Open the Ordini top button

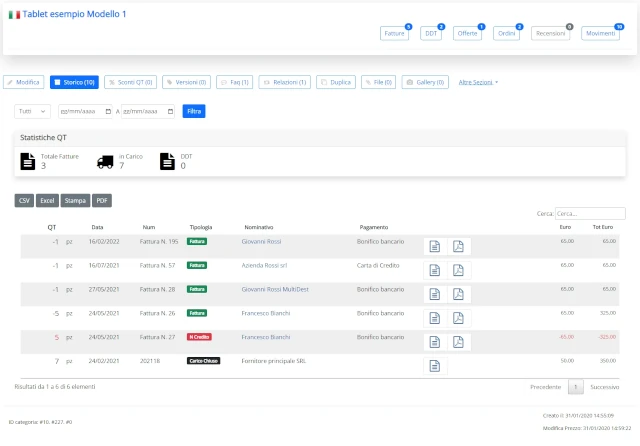tap(507, 33)
